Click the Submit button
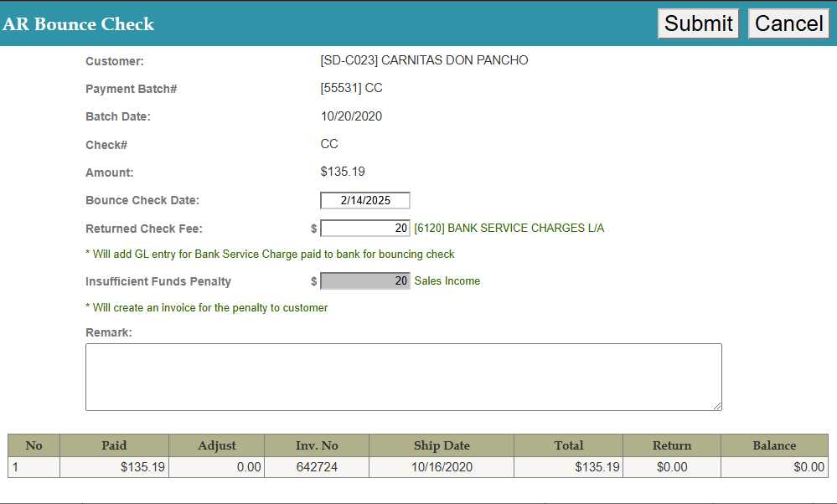Screen dimensions: 837x504 coord(698,23)
